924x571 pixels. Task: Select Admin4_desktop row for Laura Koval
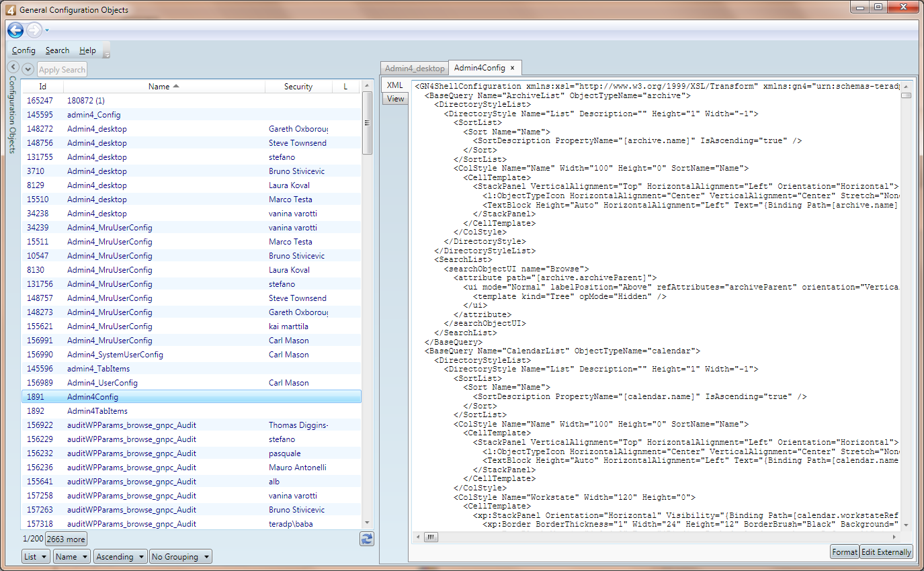pyautogui.click(x=192, y=185)
